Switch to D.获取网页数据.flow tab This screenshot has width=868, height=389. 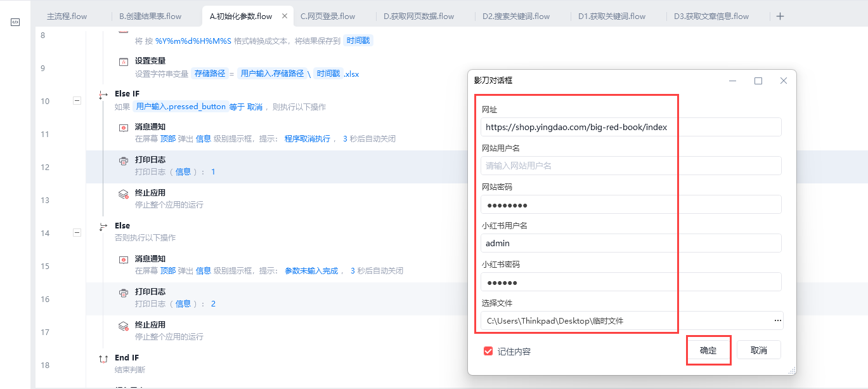(418, 16)
